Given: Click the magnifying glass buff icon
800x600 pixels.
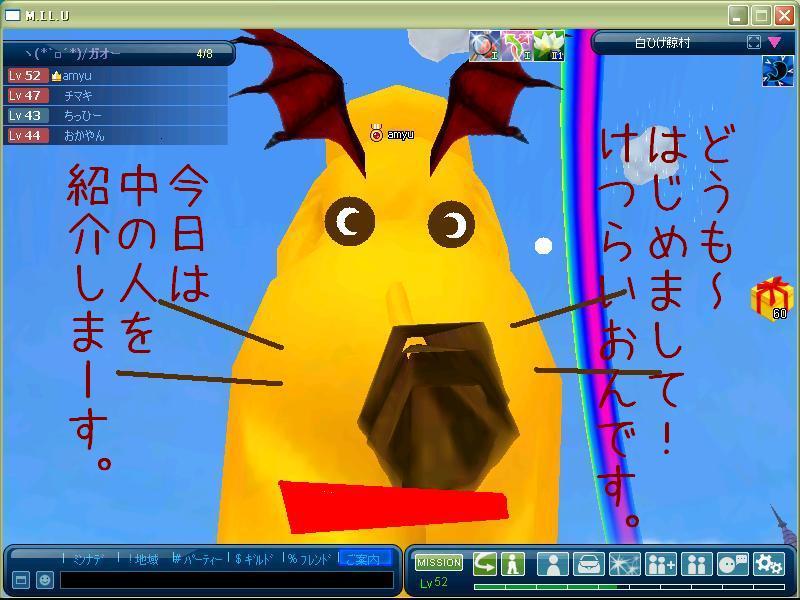Looking at the screenshot, I should (484, 46).
